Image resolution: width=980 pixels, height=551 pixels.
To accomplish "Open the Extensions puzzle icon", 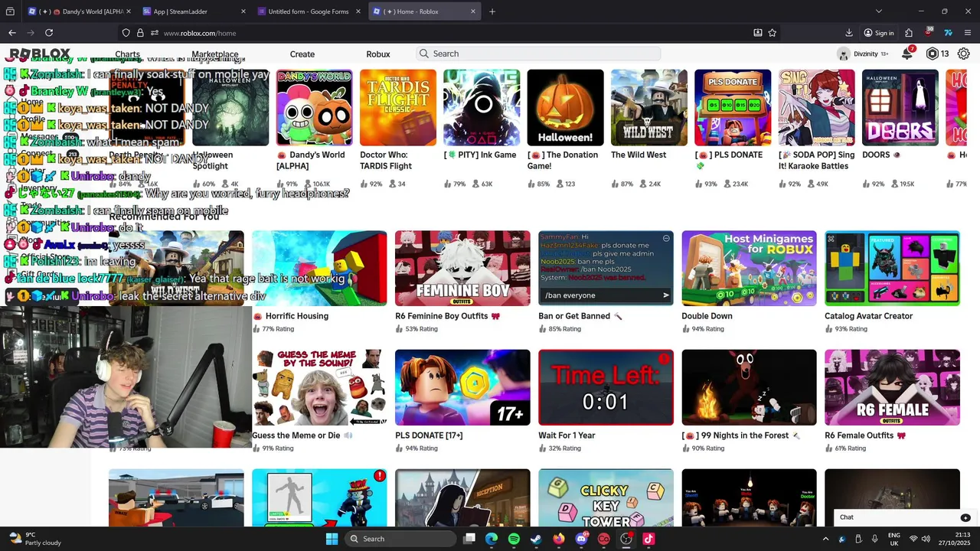I will (909, 33).
